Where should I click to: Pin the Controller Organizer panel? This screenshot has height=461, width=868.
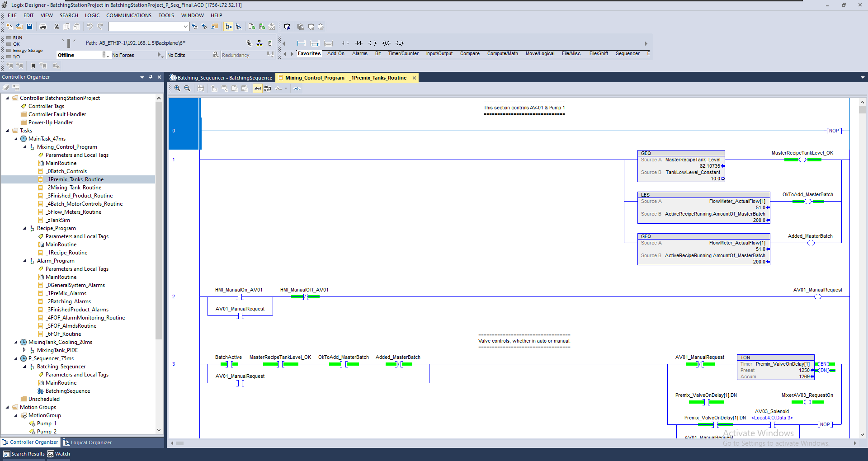tap(151, 77)
